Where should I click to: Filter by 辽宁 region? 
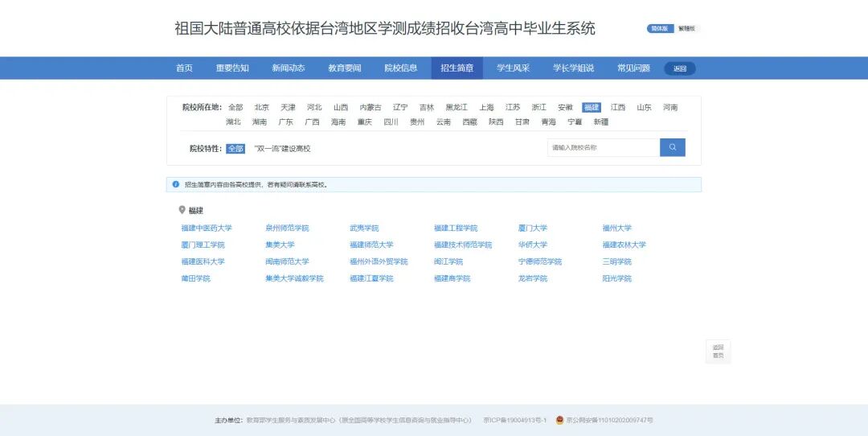click(400, 108)
